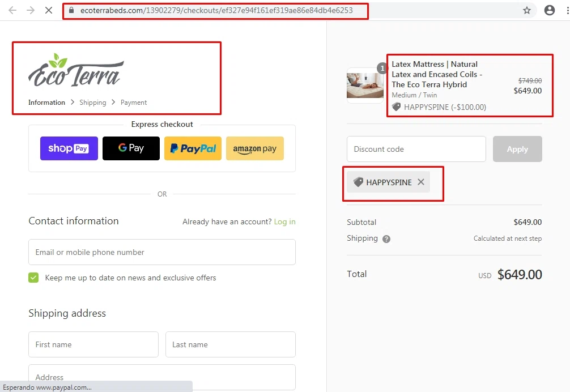Click into the Last name field
This screenshot has height=392, width=570.
pos(231,344)
